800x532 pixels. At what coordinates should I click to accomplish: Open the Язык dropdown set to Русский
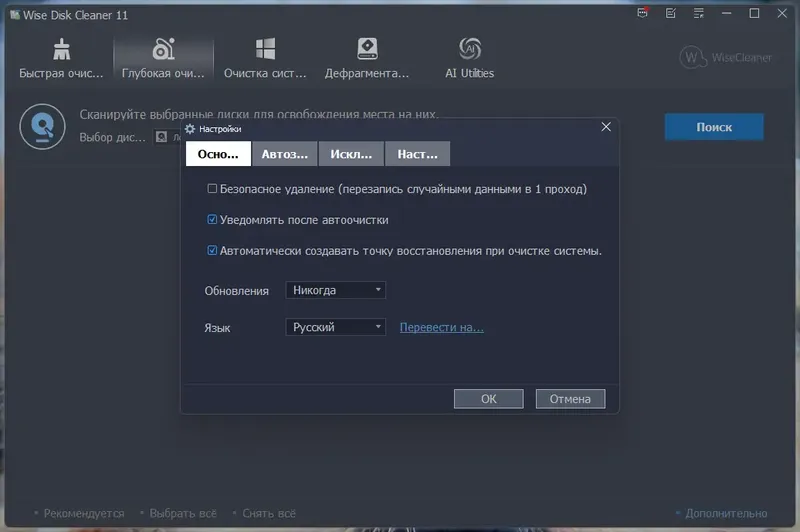[336, 327]
